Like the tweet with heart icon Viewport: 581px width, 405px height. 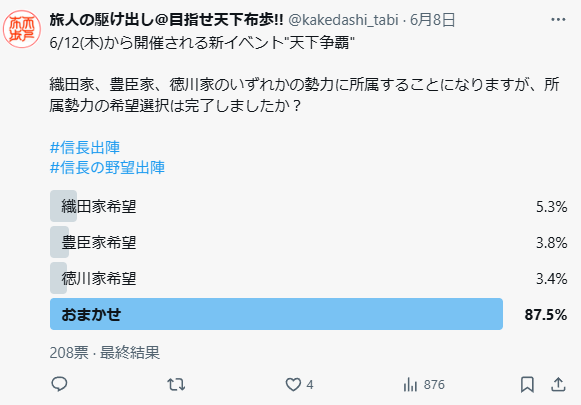pos(293,385)
